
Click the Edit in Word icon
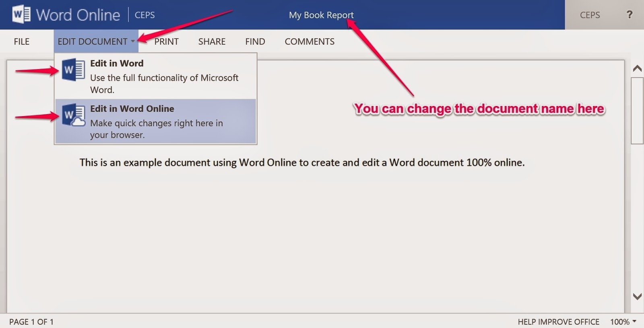(73, 70)
